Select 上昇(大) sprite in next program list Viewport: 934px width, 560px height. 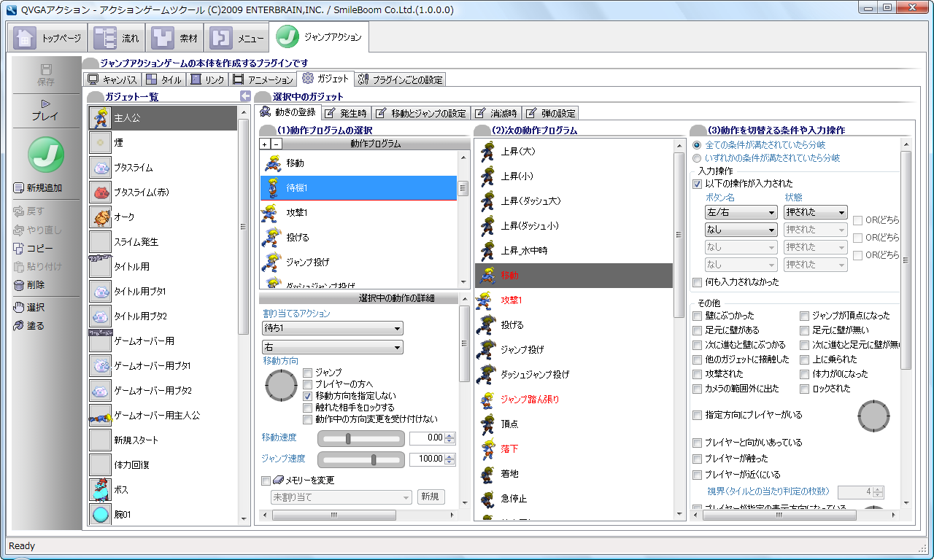(x=487, y=152)
